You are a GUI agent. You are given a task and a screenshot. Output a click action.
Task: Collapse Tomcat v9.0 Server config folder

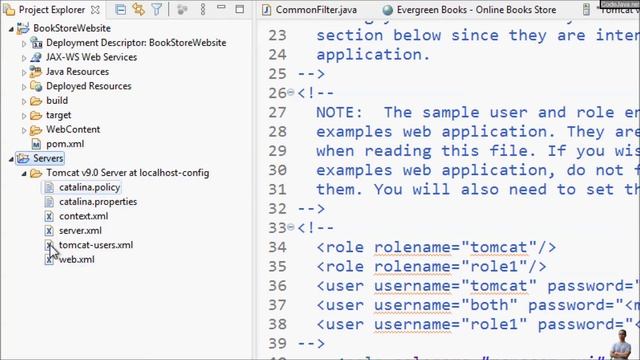pos(24,173)
